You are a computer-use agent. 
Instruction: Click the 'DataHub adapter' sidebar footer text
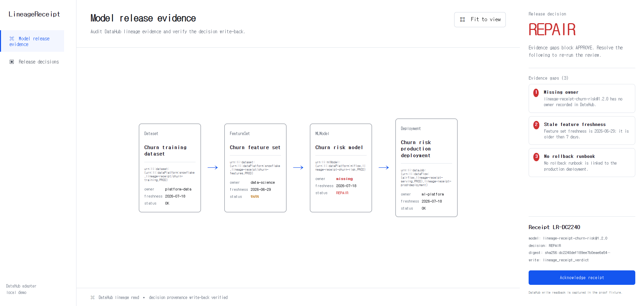[21, 286]
